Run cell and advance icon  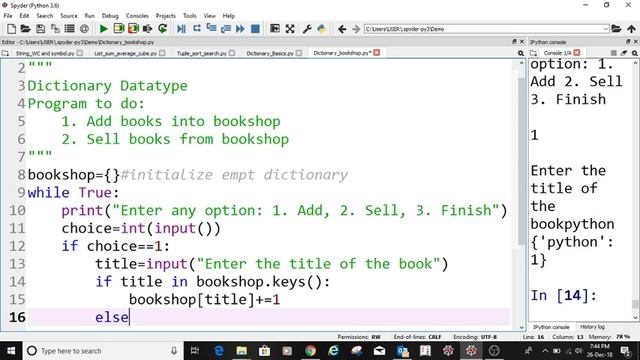(133, 29)
